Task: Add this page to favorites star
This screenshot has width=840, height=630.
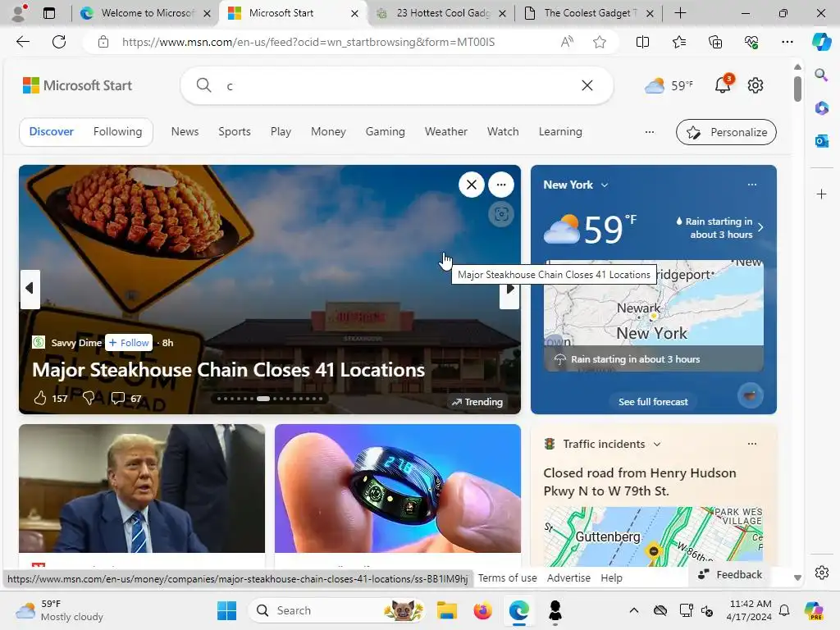Action: [600, 42]
